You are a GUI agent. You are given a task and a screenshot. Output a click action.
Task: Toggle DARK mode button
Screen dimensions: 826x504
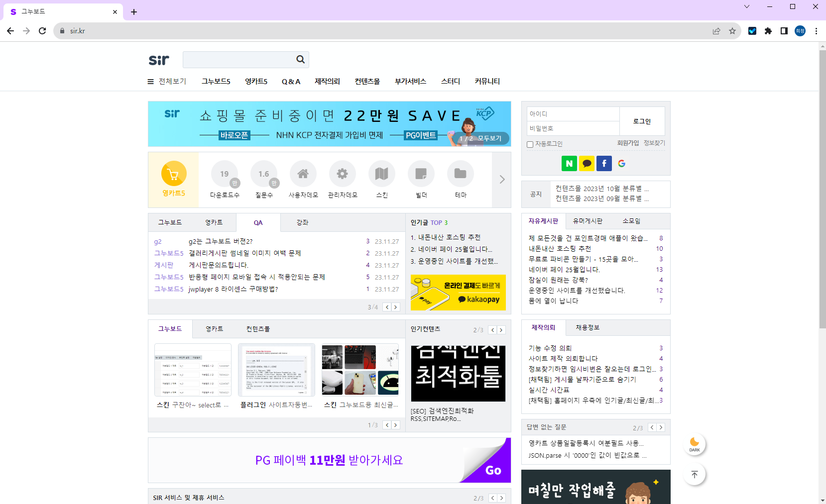695,444
